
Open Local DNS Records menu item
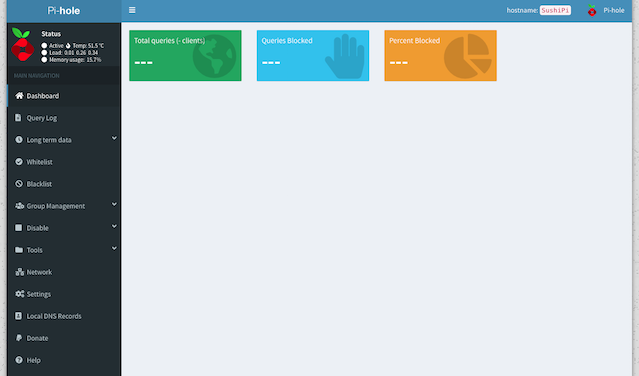pos(64,316)
